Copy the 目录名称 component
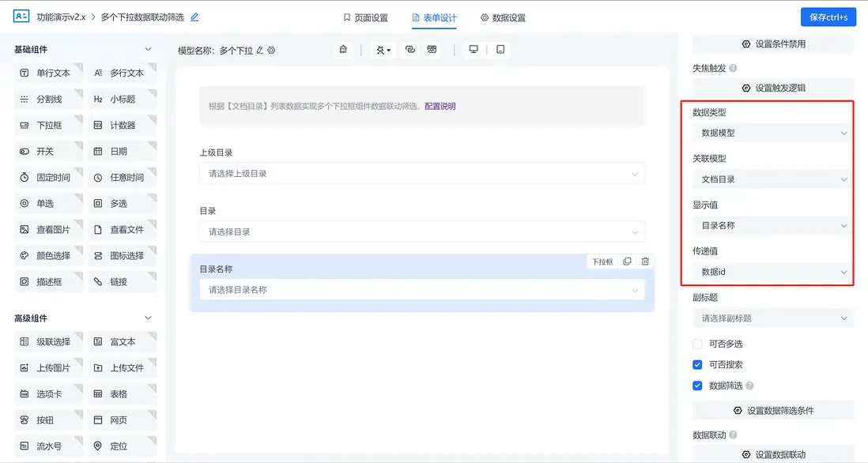The image size is (868, 463). pyautogui.click(x=627, y=261)
